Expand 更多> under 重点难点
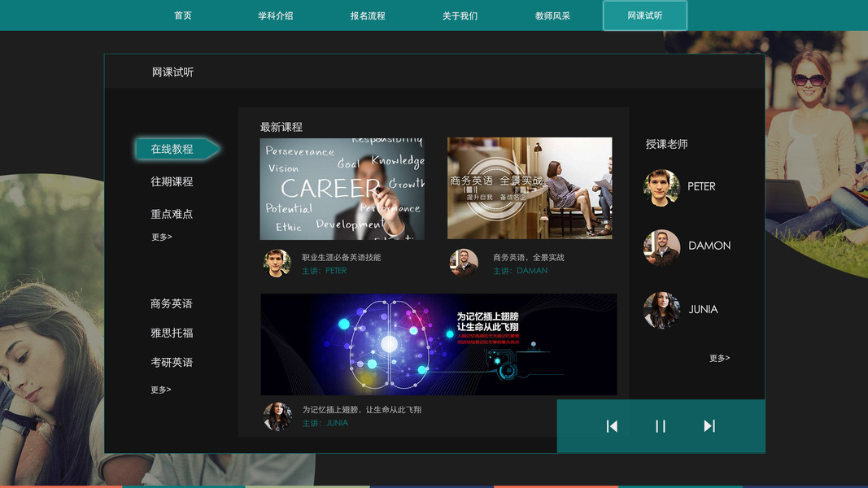This screenshot has width=868, height=488. point(162,237)
